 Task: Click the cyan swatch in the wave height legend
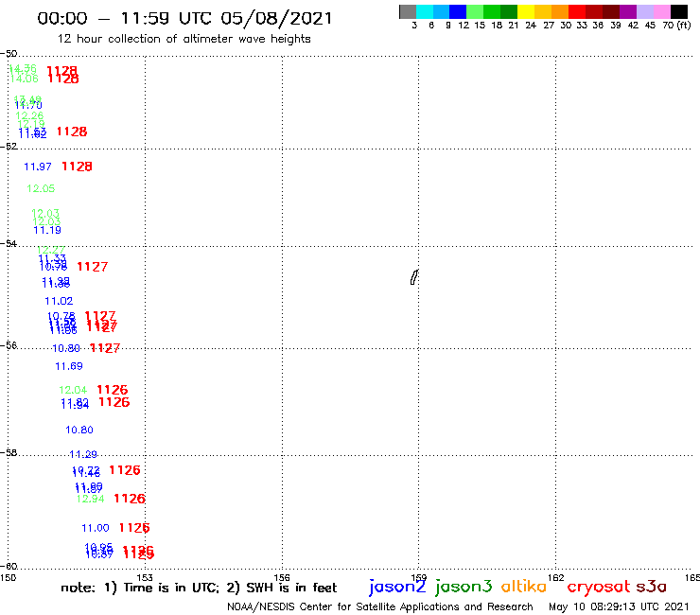425,11
